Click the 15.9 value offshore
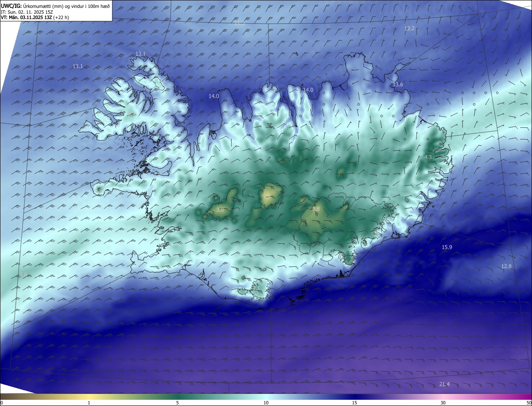532x406 pixels. 447,247
